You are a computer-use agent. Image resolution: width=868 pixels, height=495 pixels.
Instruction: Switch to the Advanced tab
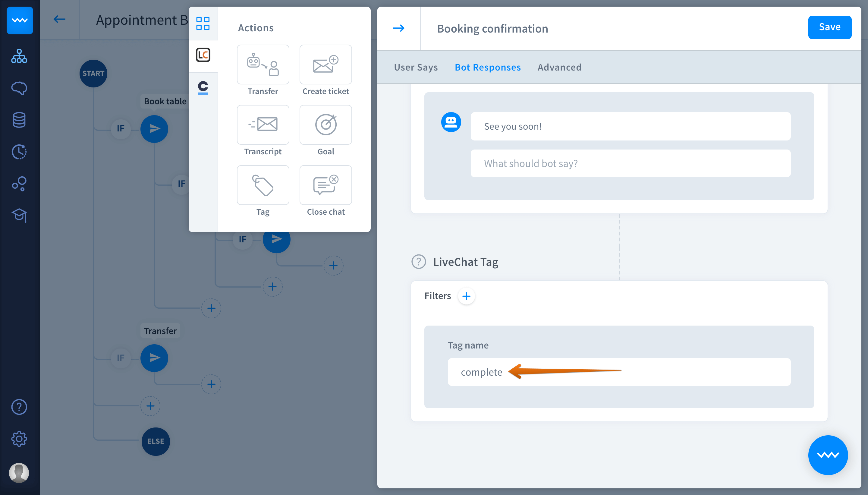coord(559,67)
